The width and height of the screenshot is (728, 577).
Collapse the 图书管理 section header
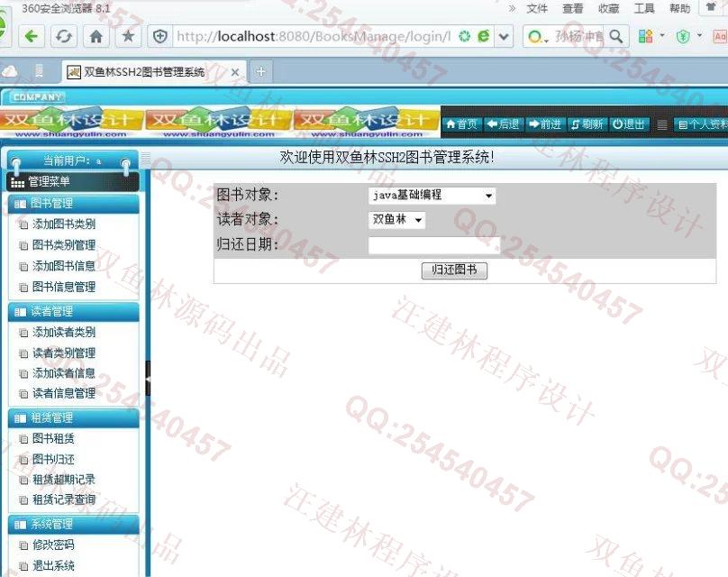tap(74, 204)
